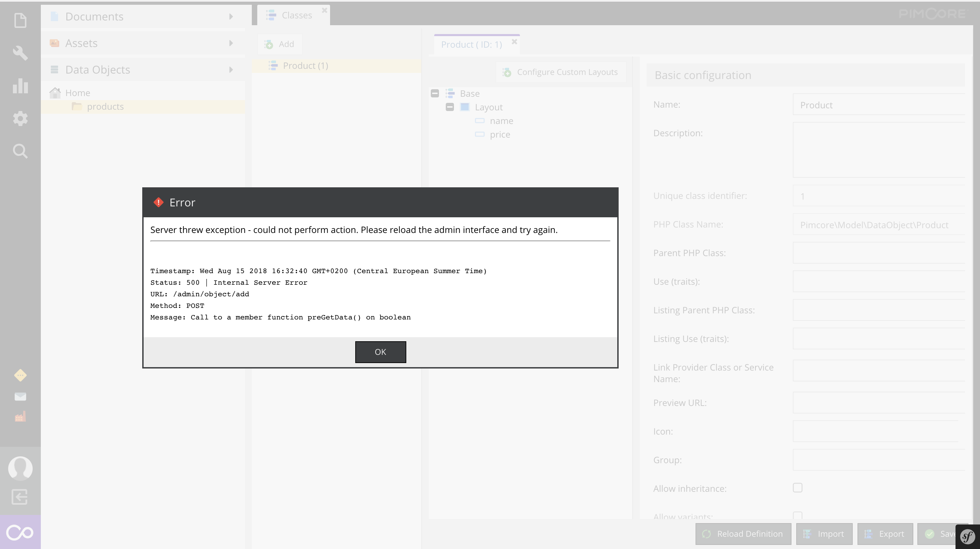Enable the Allow variants checkbox
Screen dimensions: 980x549
coord(797,516)
